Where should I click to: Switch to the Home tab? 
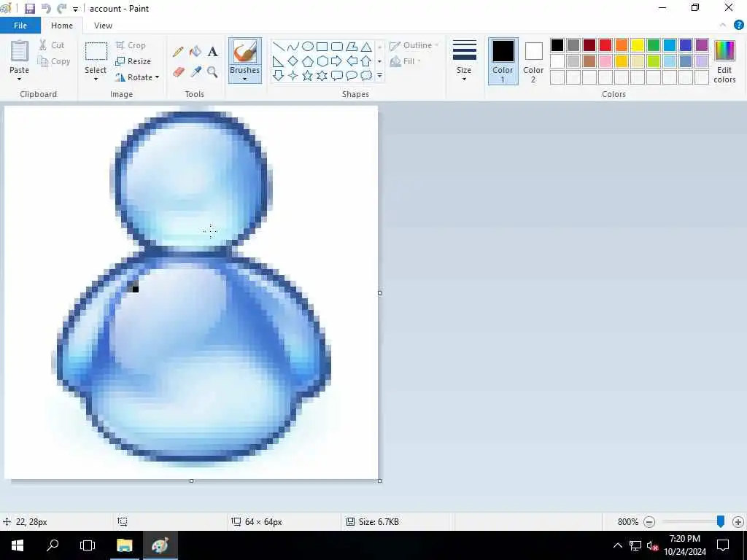62,26
